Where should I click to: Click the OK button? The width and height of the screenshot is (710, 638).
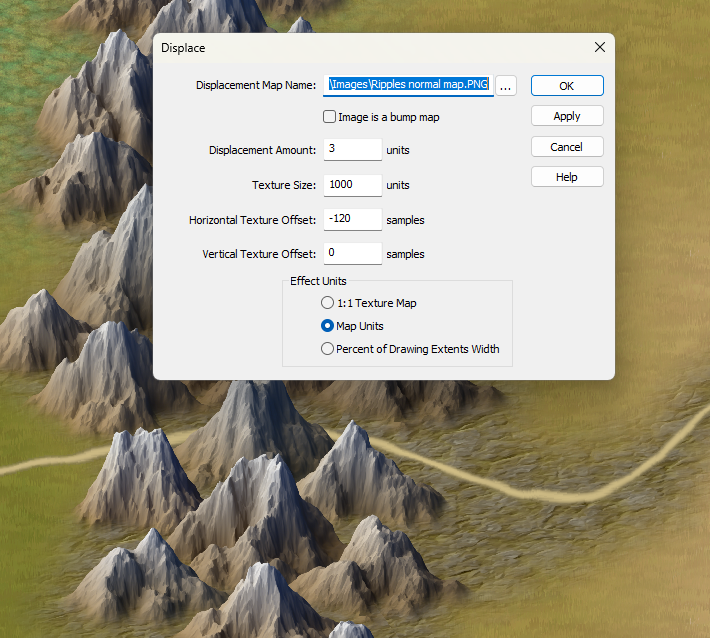point(567,86)
